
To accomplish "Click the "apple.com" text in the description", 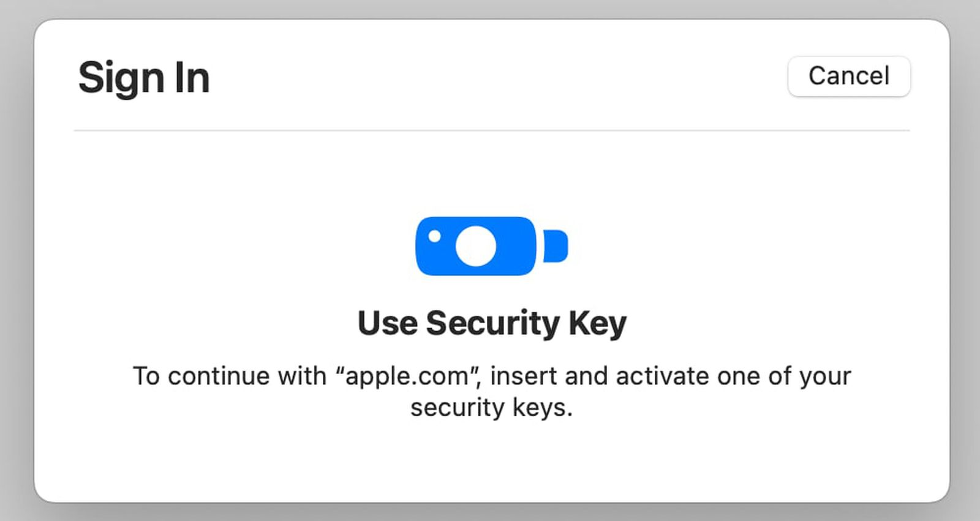I will click(407, 376).
